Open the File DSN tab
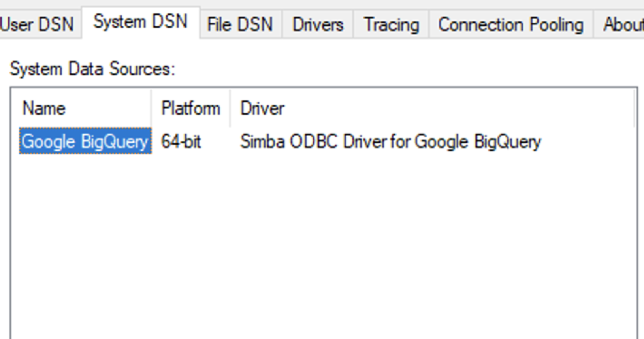 point(240,24)
